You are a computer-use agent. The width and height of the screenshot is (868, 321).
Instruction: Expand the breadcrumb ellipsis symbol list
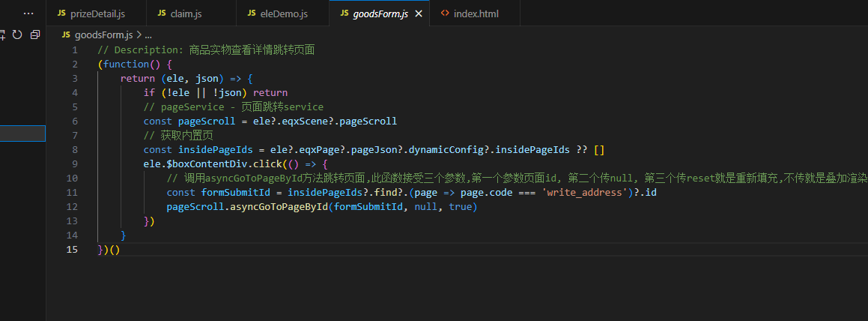coord(148,35)
